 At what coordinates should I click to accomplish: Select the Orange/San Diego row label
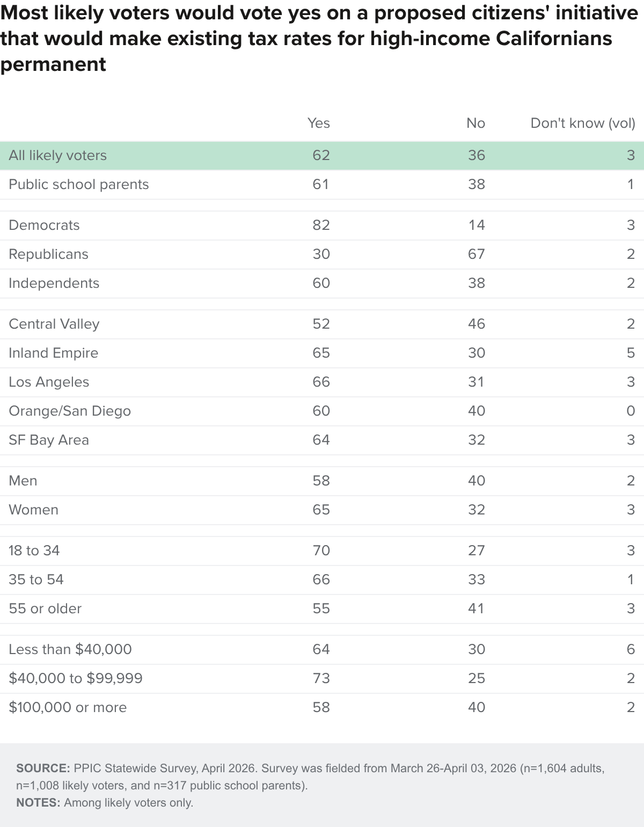[x=70, y=411]
